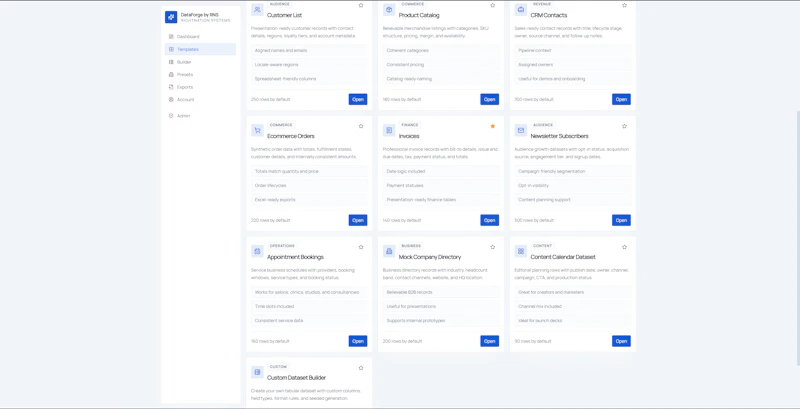Click the Custom Dataset Builder table icon
800x409 pixels.
(x=257, y=372)
